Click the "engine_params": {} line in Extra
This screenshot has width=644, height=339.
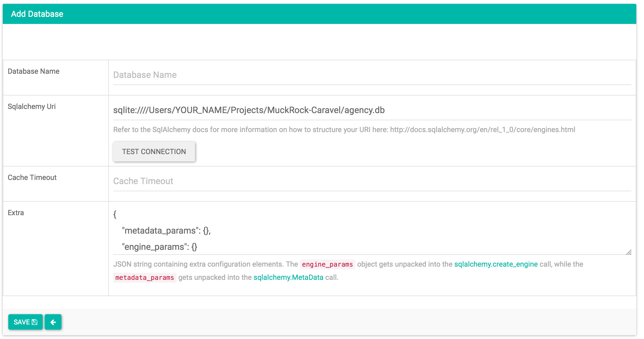[159, 247]
